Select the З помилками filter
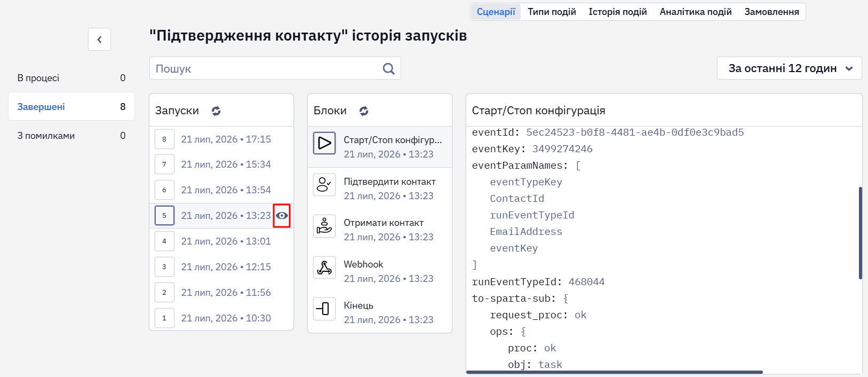Screen dimensions: 868x377 71,136
